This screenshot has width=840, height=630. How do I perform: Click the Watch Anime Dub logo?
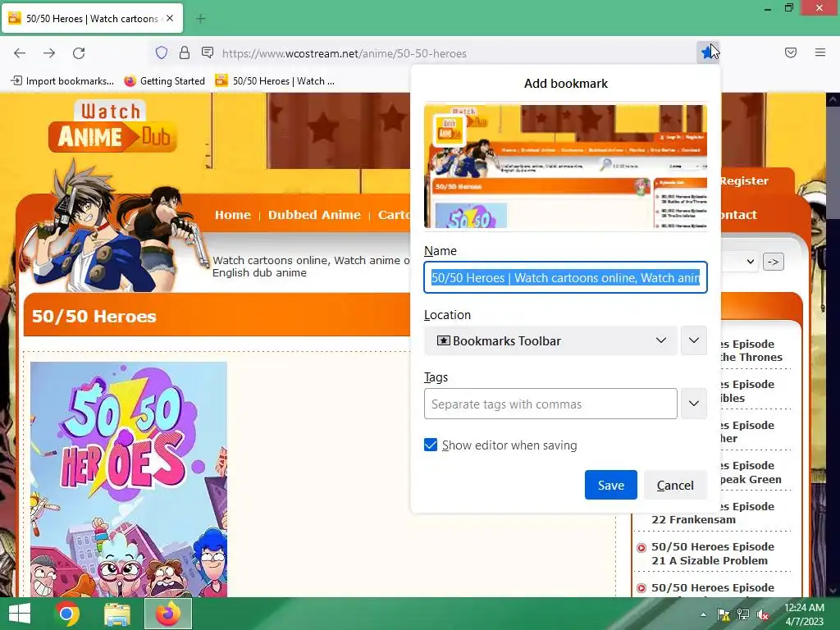pos(112,126)
